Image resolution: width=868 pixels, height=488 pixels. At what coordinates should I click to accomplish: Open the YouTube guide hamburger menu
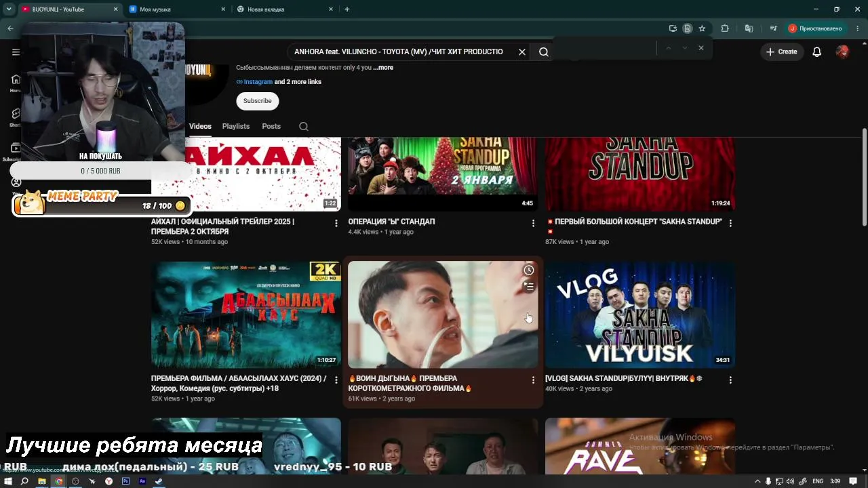click(16, 52)
